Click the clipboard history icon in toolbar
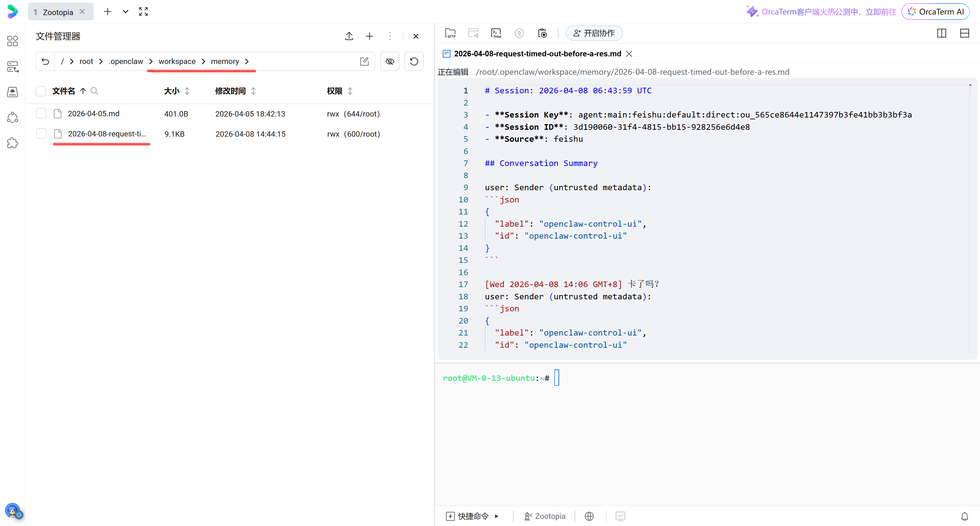The image size is (980, 526). pos(543,33)
